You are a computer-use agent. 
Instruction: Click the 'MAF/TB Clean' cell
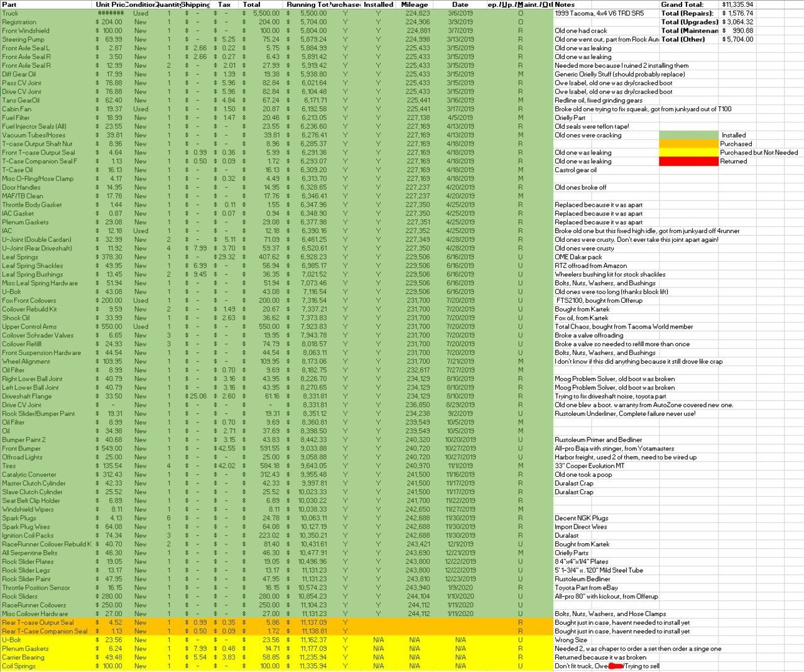tap(47, 196)
